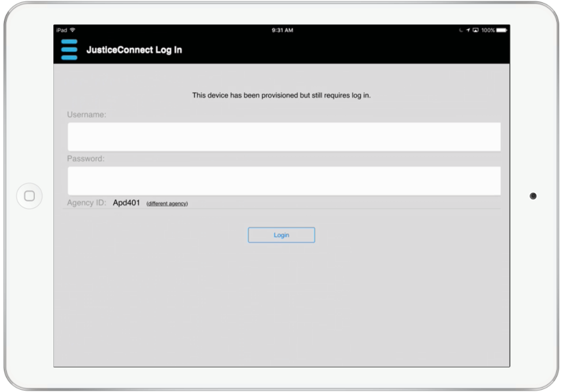Tap the iPad carrier label

pos(62,30)
